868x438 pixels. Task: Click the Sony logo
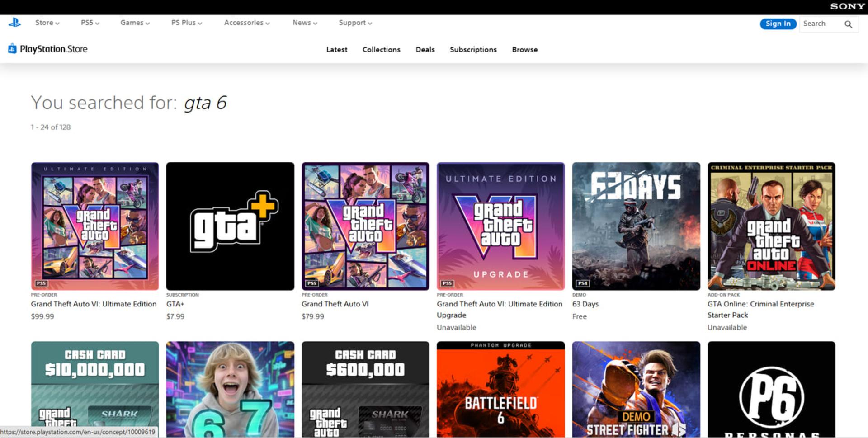(847, 6)
